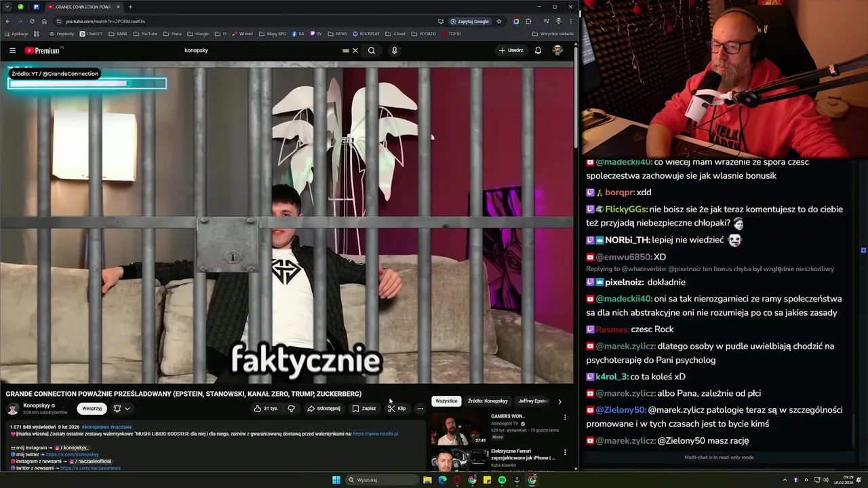Expand notification options chevron beside bell

(x=127, y=409)
